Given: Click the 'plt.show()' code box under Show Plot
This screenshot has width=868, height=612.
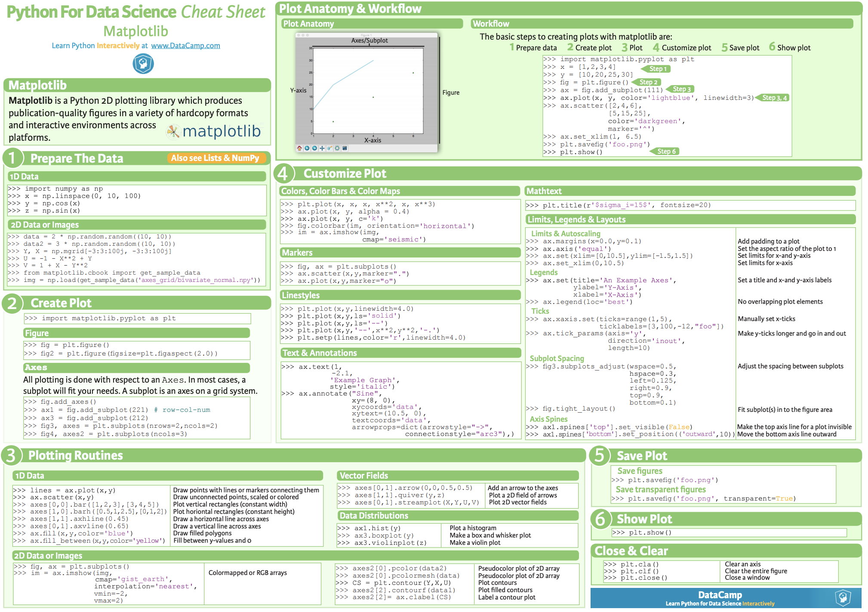Looking at the screenshot, I should [x=729, y=533].
